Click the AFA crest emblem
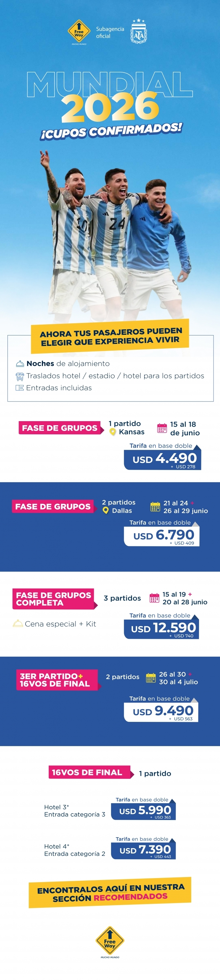Screen dimensions: 220x980 click(x=139, y=32)
